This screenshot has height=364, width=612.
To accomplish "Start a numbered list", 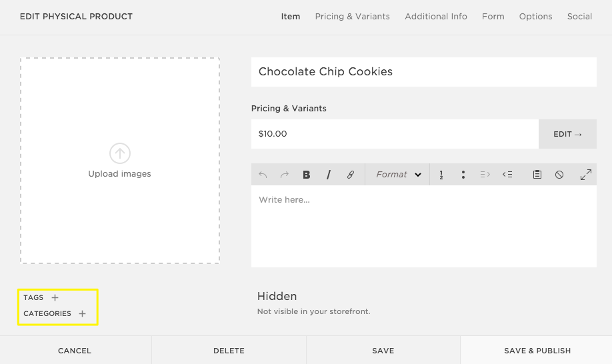I will [x=441, y=175].
